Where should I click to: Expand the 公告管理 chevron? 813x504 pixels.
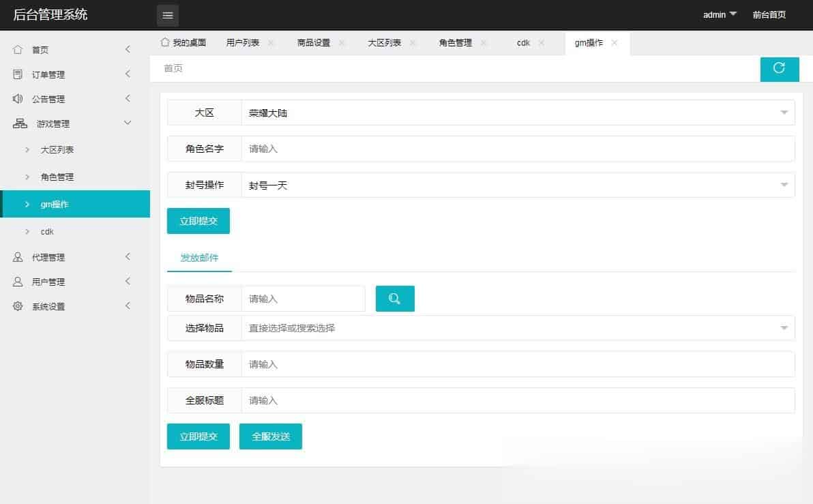click(x=128, y=98)
